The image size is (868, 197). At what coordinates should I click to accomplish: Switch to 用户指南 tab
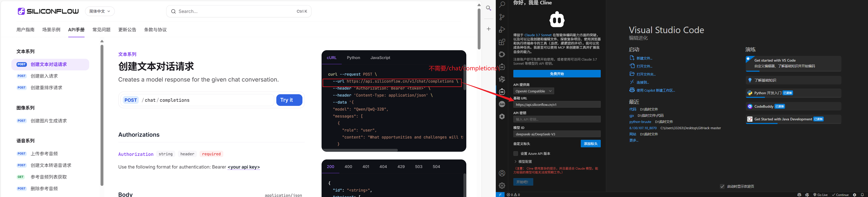click(25, 30)
